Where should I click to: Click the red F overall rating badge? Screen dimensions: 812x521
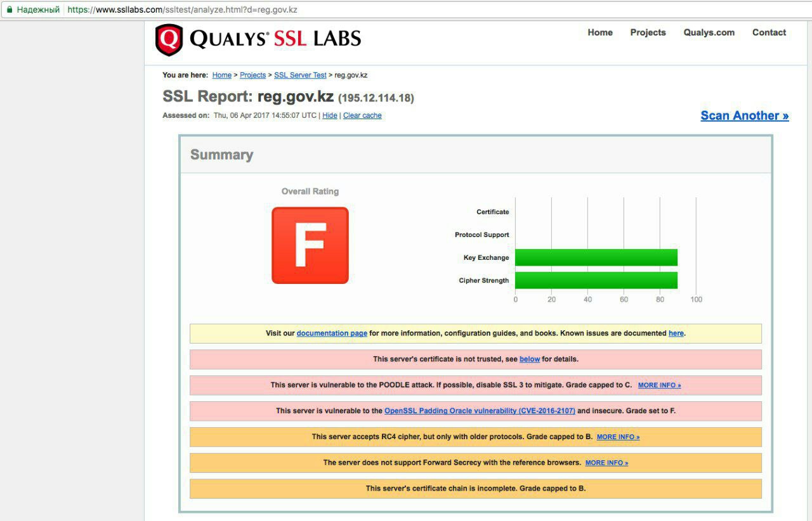310,245
